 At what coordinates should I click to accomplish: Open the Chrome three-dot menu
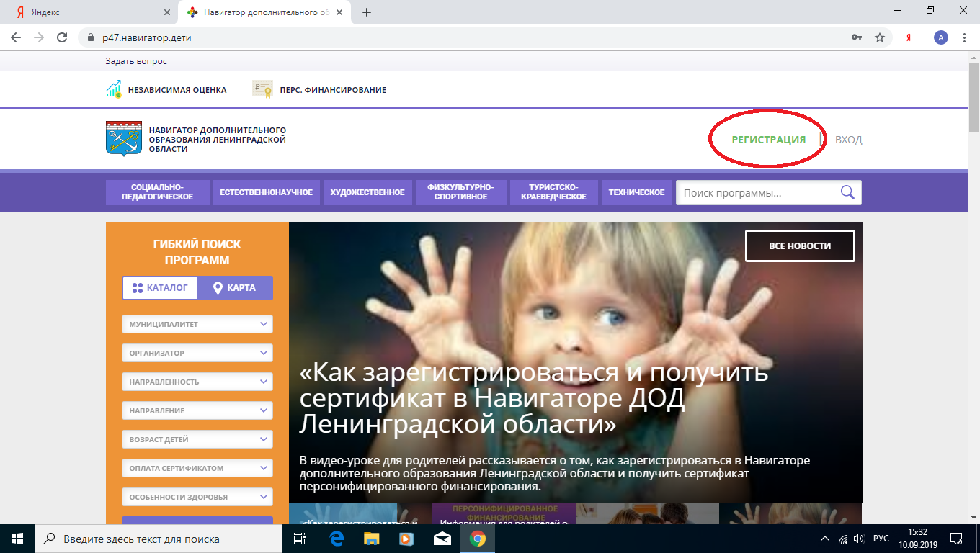(x=964, y=37)
